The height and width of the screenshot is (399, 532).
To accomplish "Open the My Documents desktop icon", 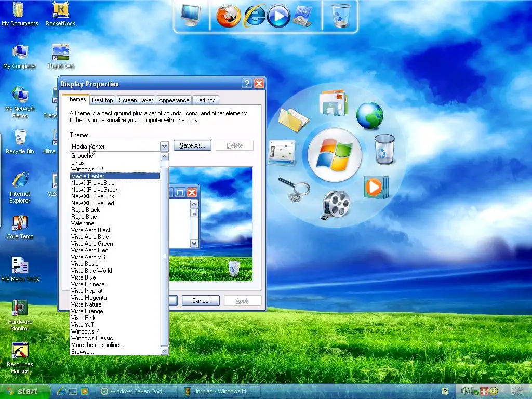I will 20,14.
